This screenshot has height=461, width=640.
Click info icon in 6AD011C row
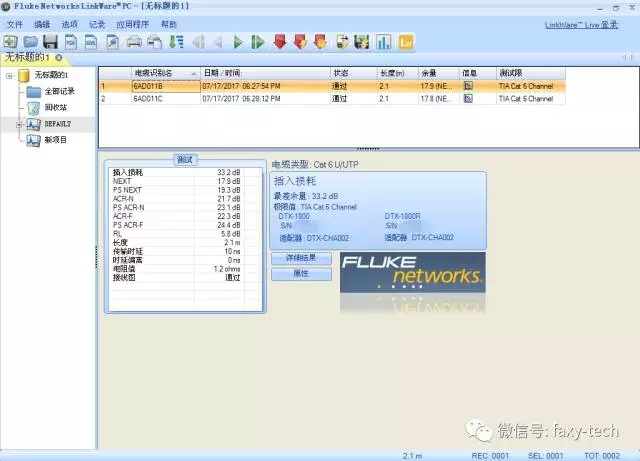468,98
